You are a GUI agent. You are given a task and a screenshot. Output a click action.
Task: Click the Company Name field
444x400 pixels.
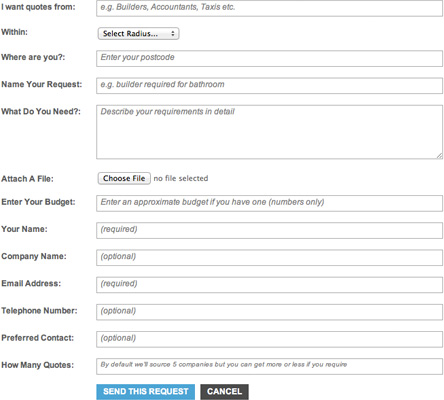pos(269,258)
